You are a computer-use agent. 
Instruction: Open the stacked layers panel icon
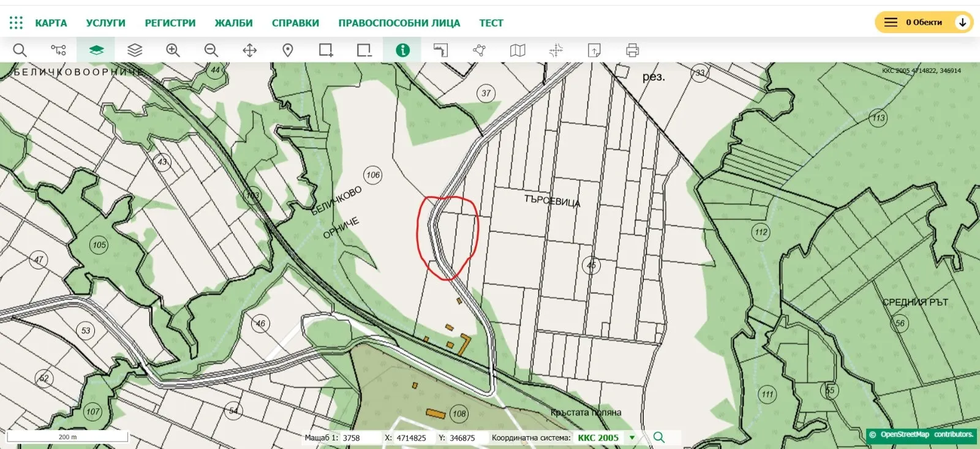135,50
